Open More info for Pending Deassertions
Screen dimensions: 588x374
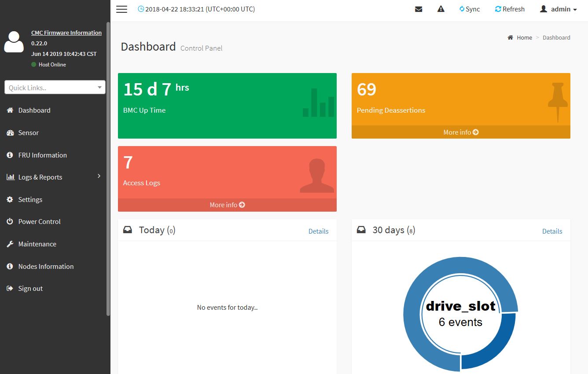pyautogui.click(x=461, y=132)
